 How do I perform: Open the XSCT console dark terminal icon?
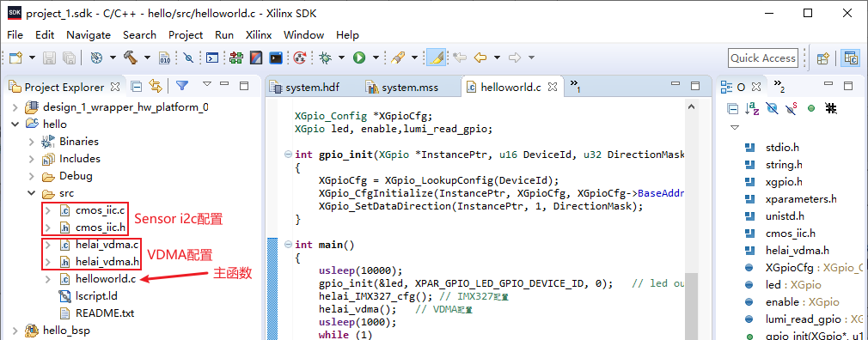coord(276,58)
